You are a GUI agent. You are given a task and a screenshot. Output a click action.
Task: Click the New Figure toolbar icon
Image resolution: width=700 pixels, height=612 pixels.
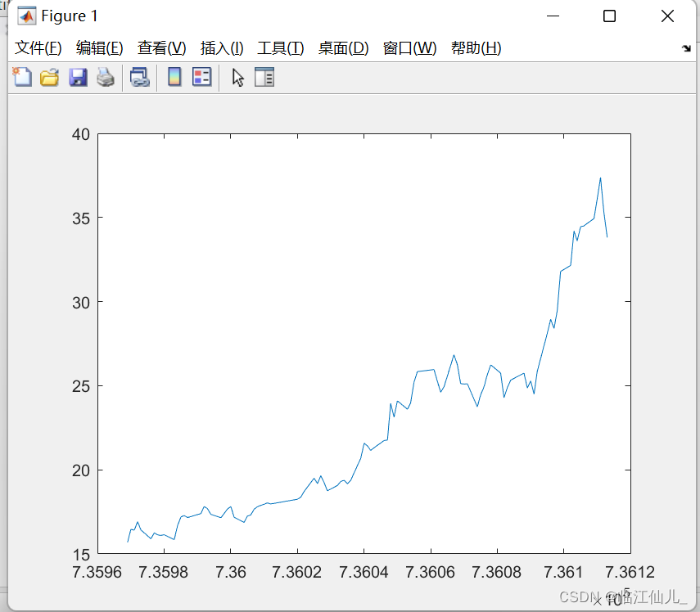tap(22, 77)
